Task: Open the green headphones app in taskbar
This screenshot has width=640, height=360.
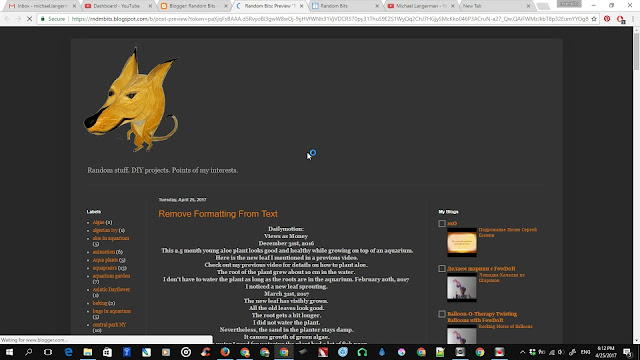Action: pos(362,352)
